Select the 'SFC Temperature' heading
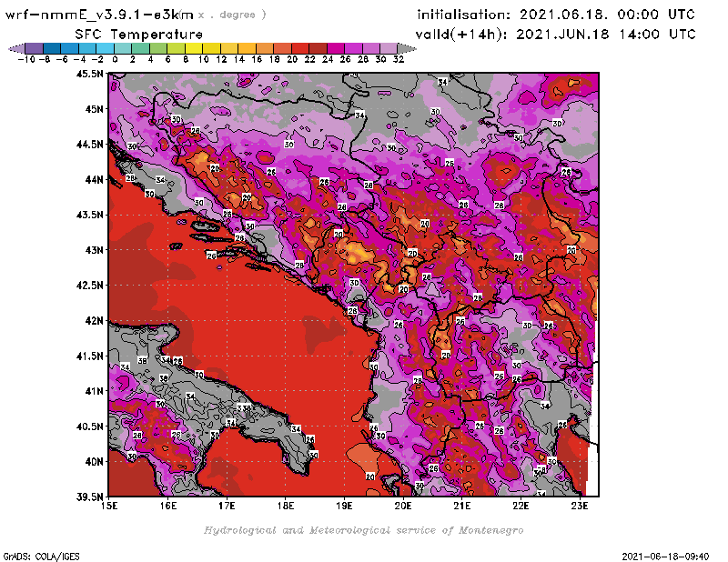 139,35
